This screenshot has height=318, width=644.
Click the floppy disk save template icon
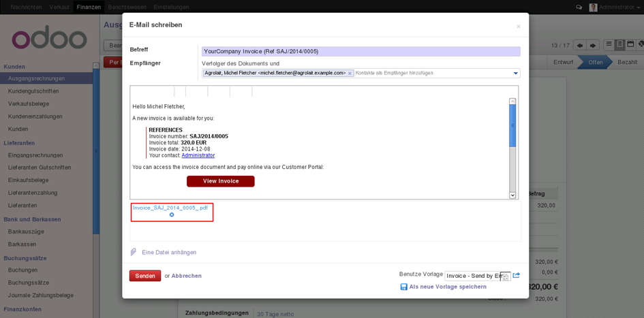tap(403, 287)
